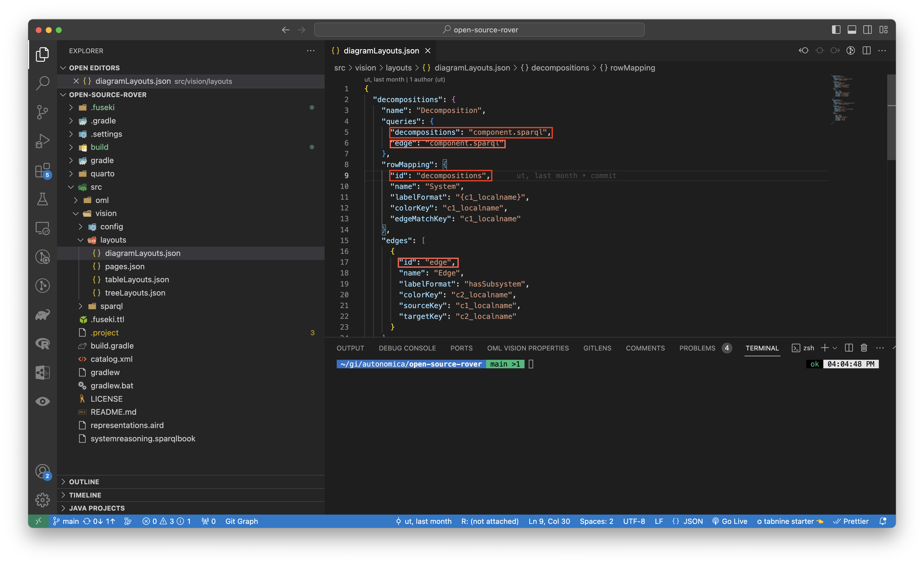This screenshot has height=565, width=924.
Task: Open tableLayouts.json file
Action: tap(191, 279)
